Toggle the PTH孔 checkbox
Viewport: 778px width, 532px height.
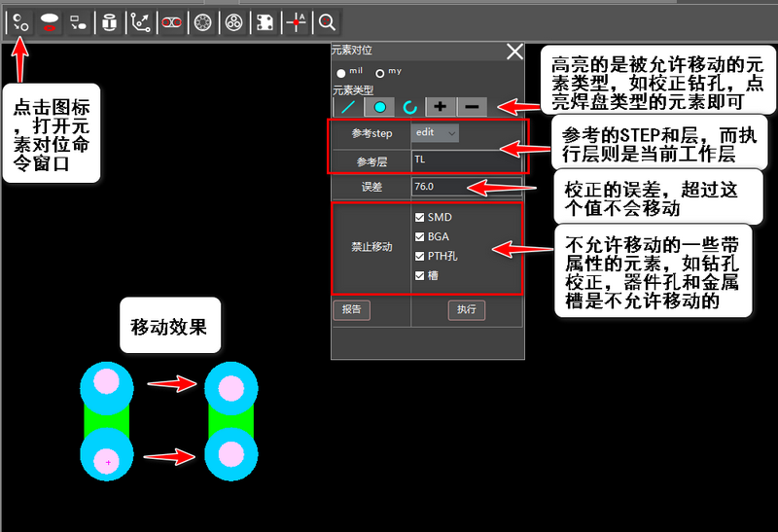[x=419, y=256]
